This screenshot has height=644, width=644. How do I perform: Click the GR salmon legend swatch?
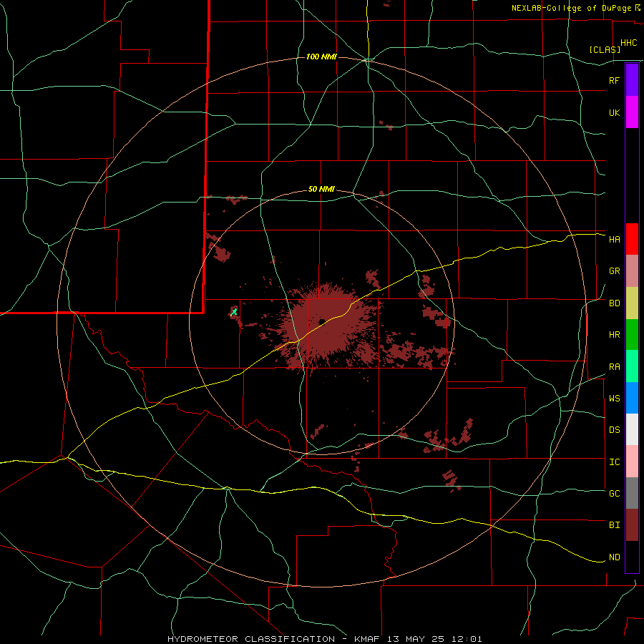632,271
